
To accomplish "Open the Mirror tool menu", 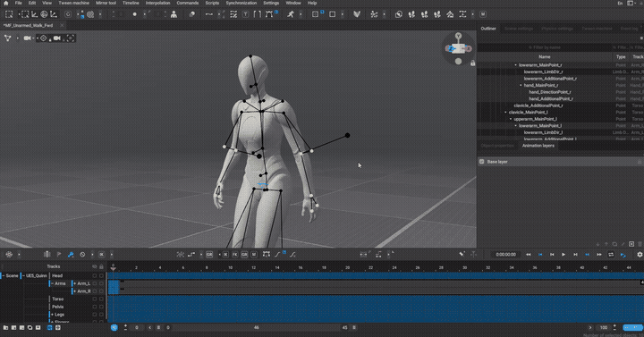I will (106, 3).
